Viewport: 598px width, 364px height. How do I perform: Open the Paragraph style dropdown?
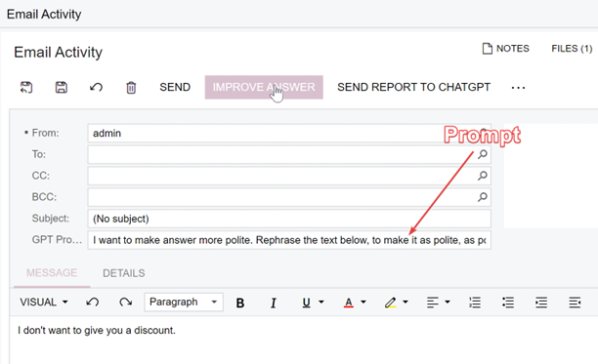coord(184,303)
